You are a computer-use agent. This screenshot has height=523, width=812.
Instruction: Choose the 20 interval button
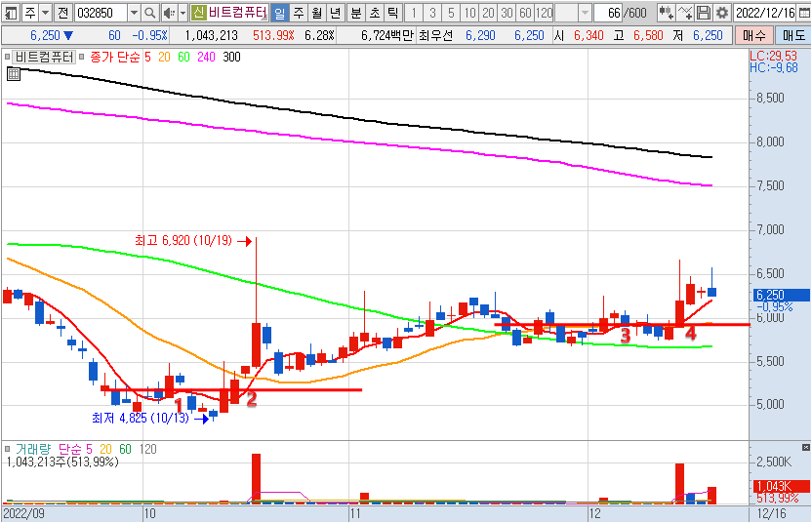point(488,13)
